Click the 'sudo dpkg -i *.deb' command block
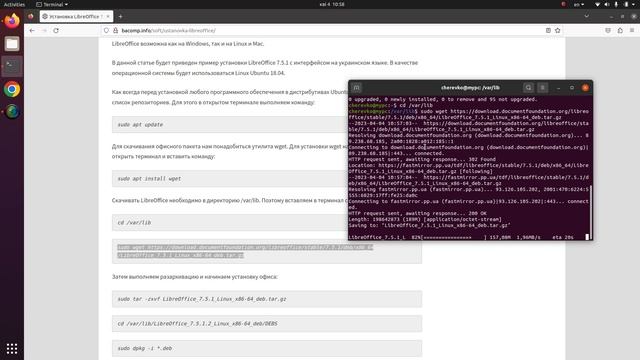Image resolution: width=640 pixels, height=360 pixels. (x=267, y=349)
